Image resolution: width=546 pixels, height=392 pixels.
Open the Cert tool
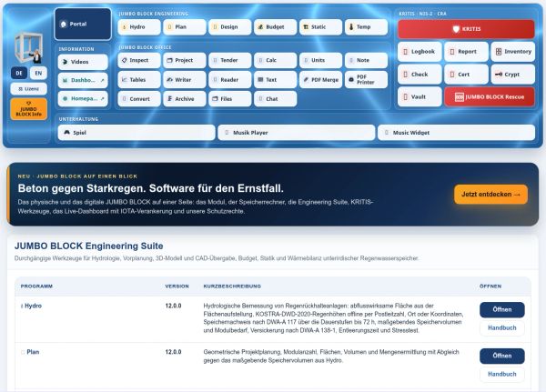point(466,75)
